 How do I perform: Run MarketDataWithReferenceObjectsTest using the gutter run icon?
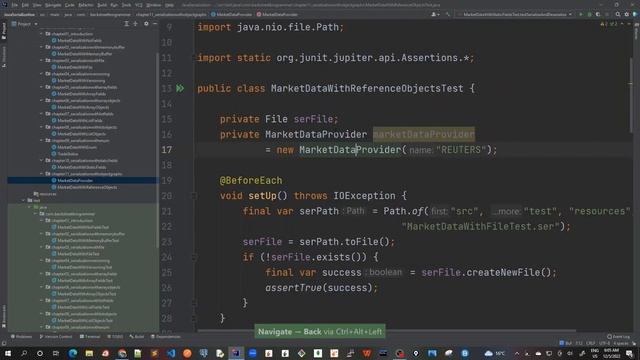180,88
